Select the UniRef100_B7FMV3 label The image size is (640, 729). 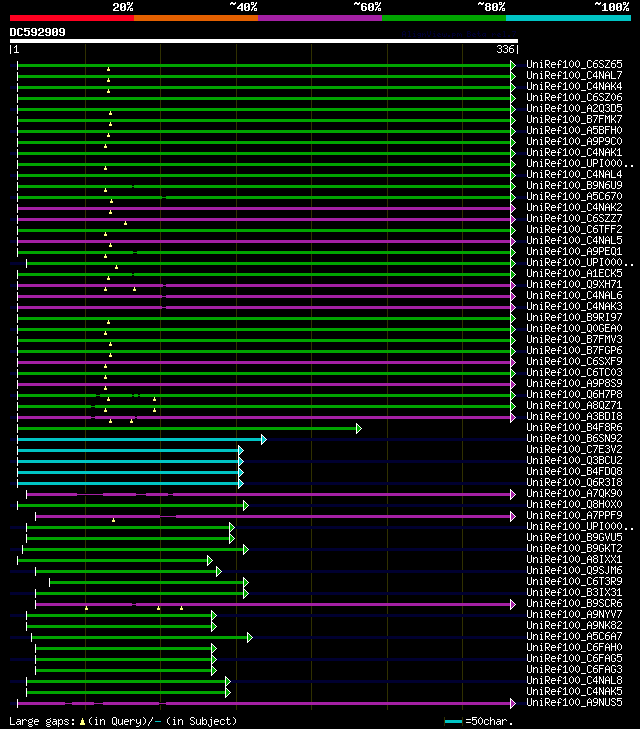tap(574, 339)
